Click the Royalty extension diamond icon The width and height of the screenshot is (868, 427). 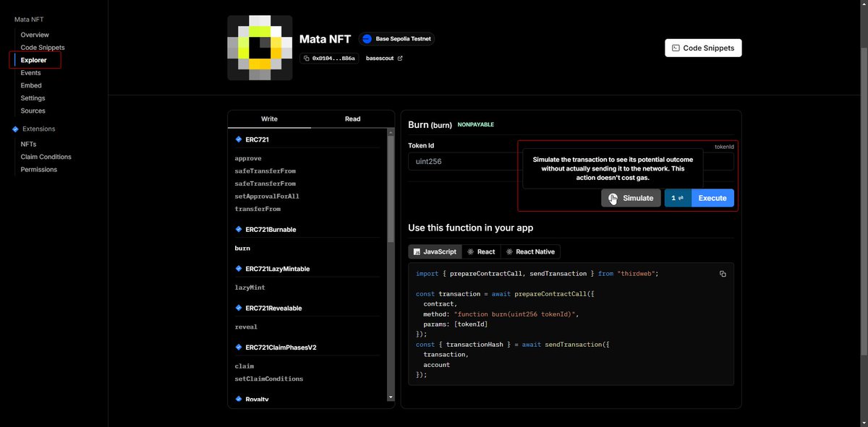point(239,399)
